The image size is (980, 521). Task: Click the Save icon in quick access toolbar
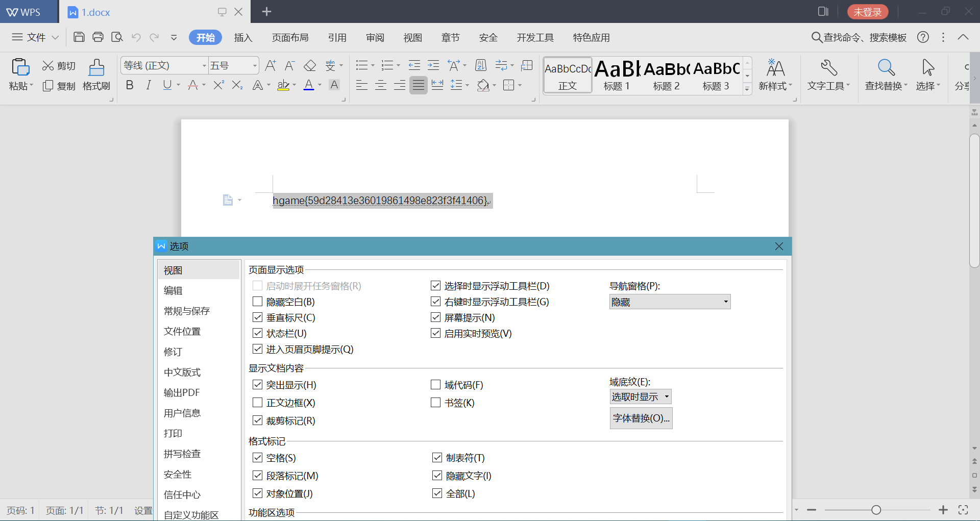tap(79, 37)
